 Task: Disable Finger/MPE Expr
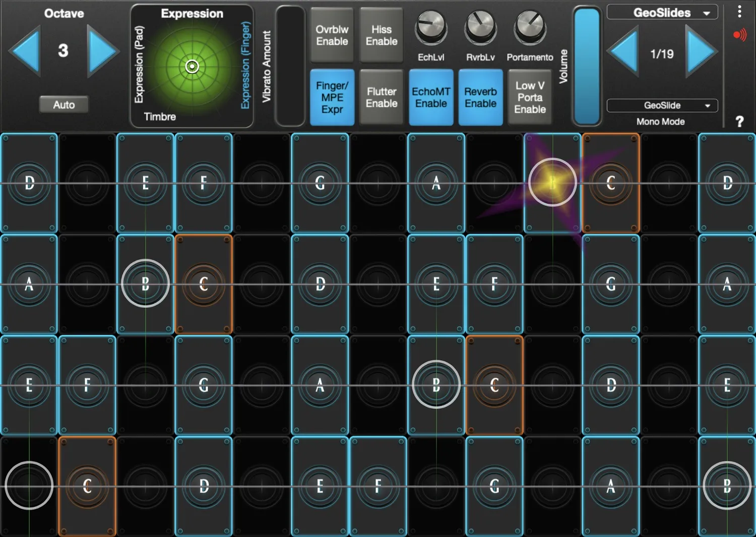(332, 97)
